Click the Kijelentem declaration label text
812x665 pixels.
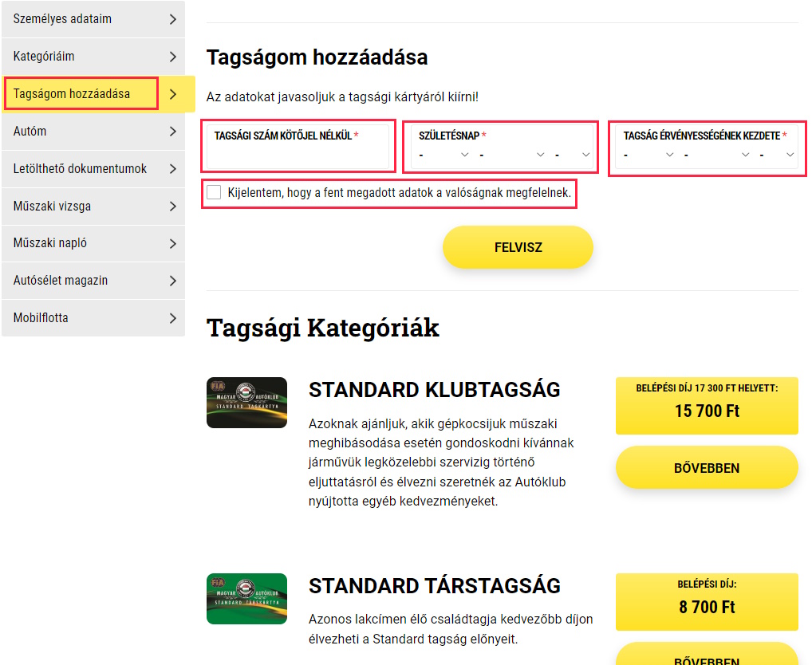click(x=400, y=193)
